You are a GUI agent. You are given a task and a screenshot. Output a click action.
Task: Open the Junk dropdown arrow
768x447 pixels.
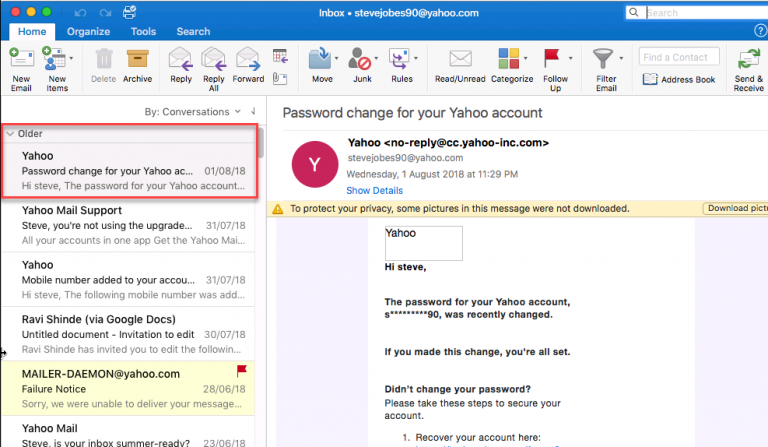click(376, 58)
